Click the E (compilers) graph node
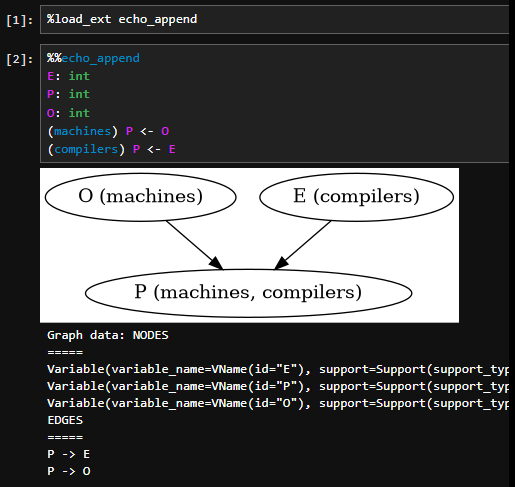The height and width of the screenshot is (487, 515). tap(356, 197)
